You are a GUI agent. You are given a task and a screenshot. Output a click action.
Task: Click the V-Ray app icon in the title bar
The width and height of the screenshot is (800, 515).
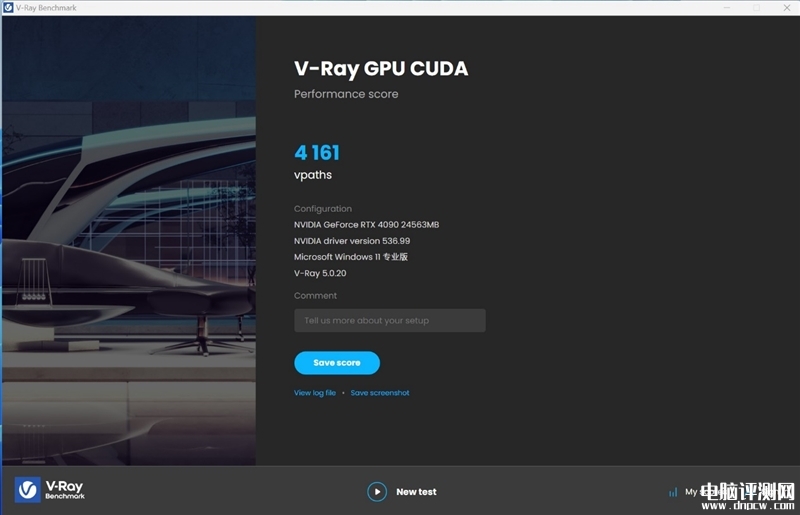click(8, 8)
